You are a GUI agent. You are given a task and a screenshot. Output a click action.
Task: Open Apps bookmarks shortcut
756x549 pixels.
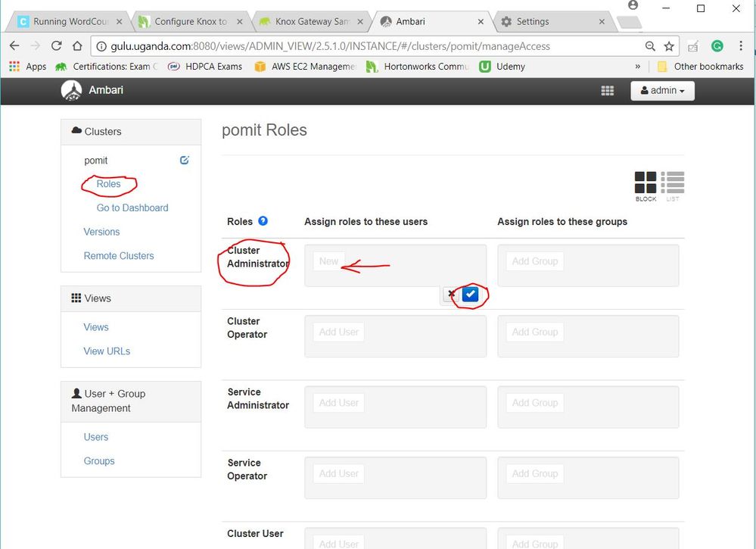click(x=27, y=67)
